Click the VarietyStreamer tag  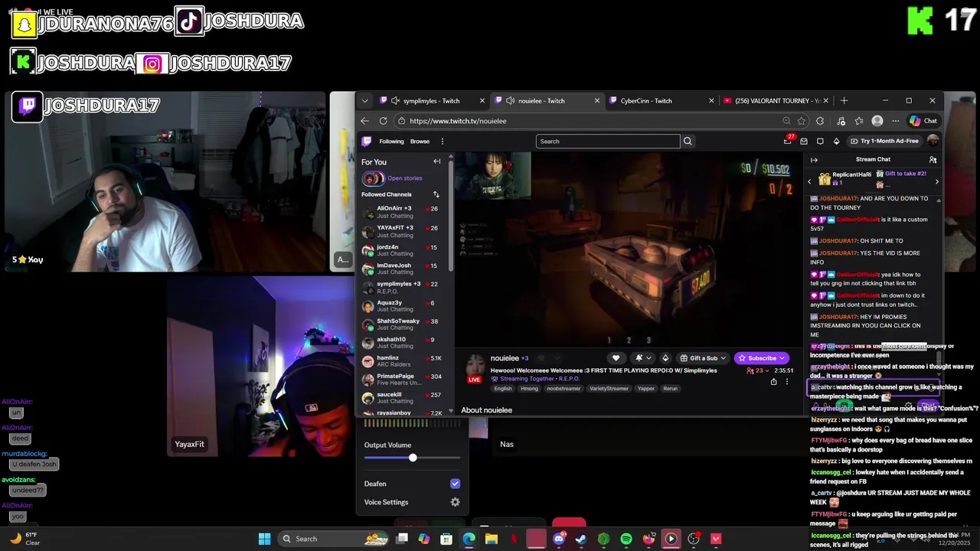tap(609, 389)
